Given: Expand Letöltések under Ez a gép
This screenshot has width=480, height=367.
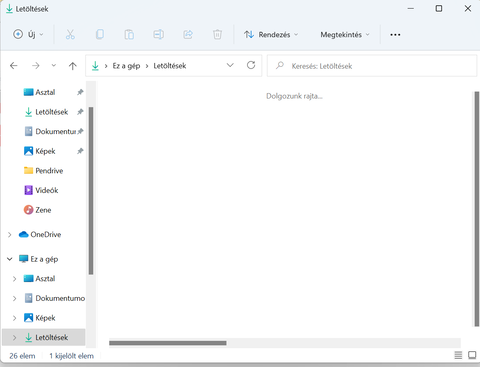Looking at the screenshot, I should [x=14, y=338].
